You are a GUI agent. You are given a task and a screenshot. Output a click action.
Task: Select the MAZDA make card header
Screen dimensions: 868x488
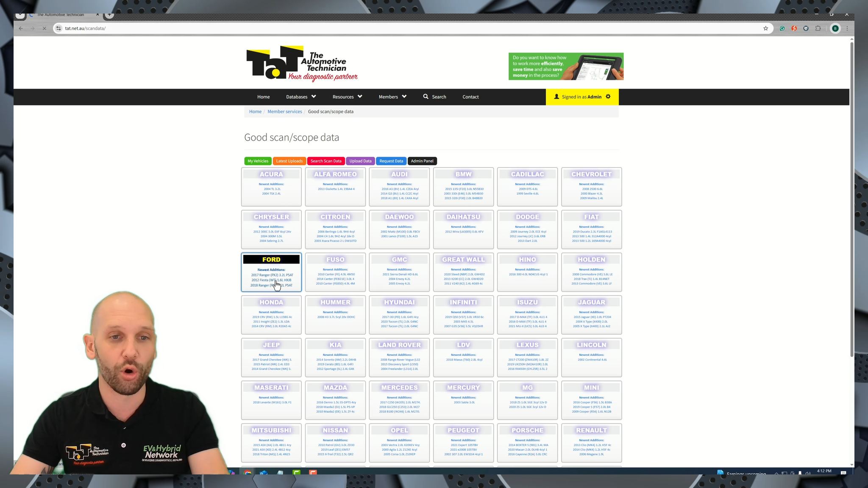(335, 388)
